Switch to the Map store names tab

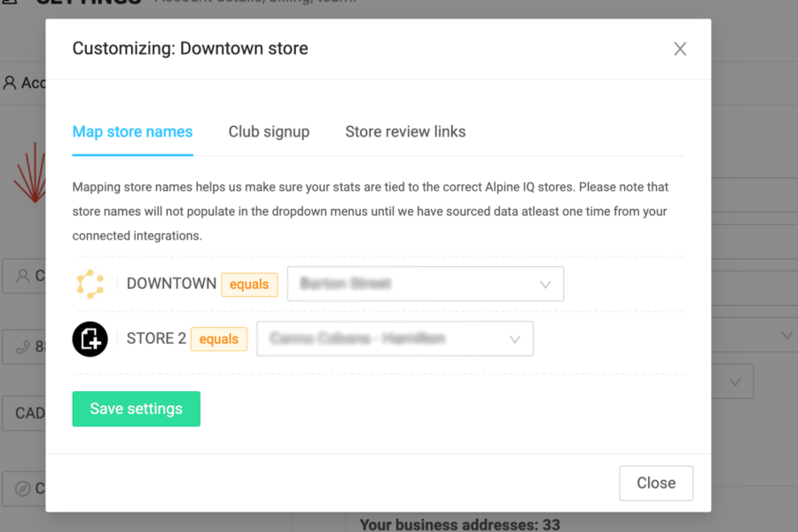tap(132, 132)
